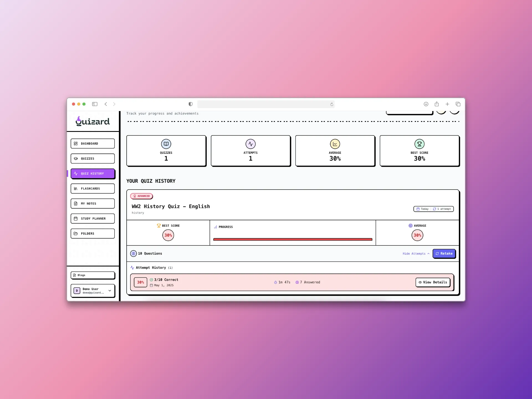Screen dimensions: 532x399
Task: Click the share icon in browser toolbar
Action: 437,104
